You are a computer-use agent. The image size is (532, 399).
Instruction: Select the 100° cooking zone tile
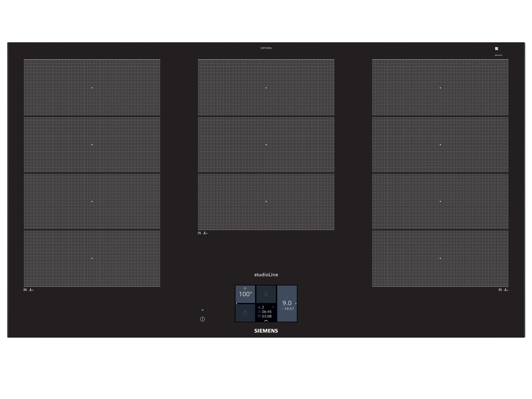[245, 294]
